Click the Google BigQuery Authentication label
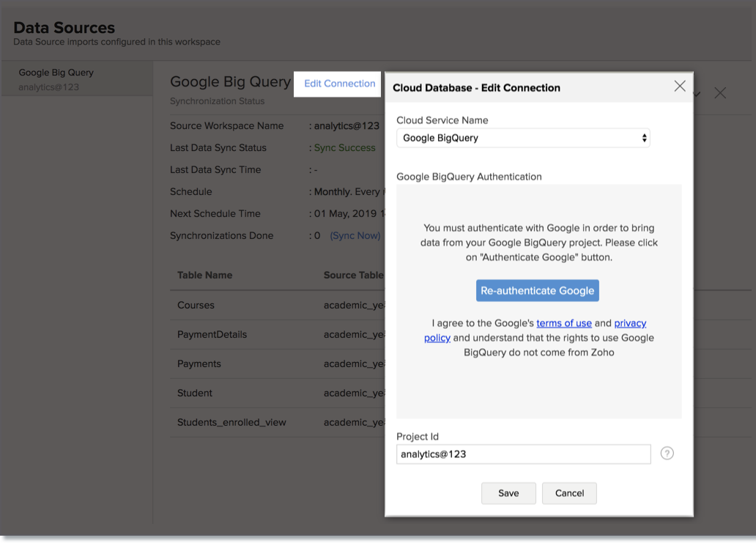756x543 pixels. tap(469, 177)
